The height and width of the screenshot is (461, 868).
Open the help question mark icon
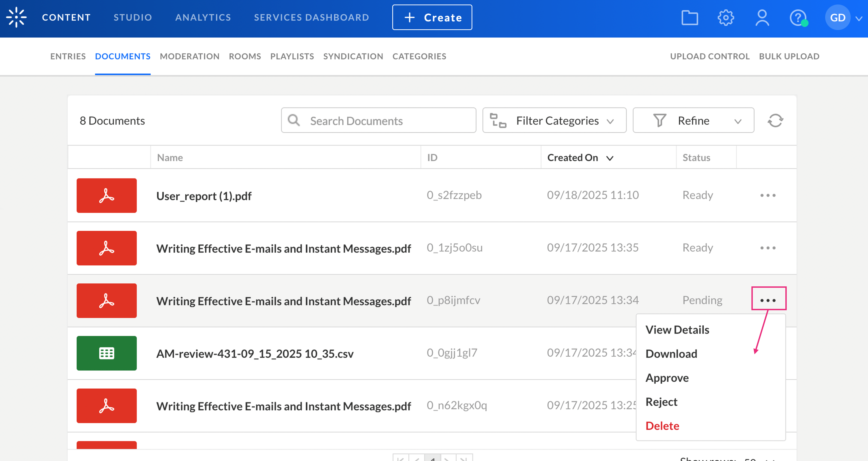798,18
